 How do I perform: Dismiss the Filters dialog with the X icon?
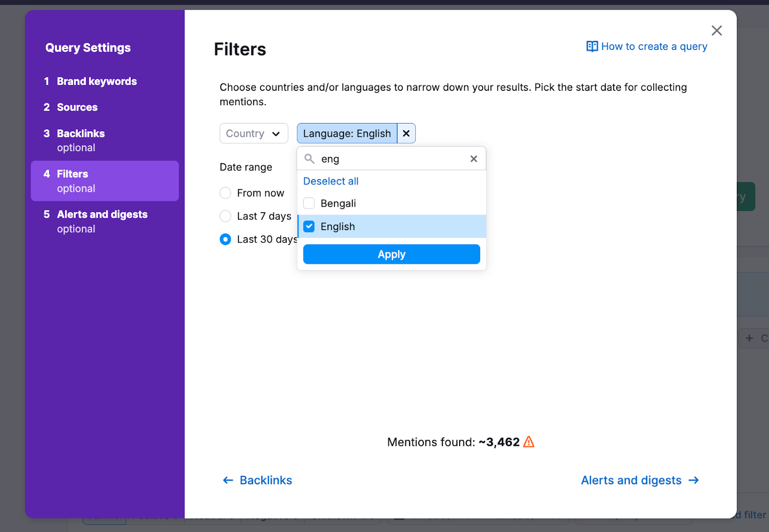717,30
